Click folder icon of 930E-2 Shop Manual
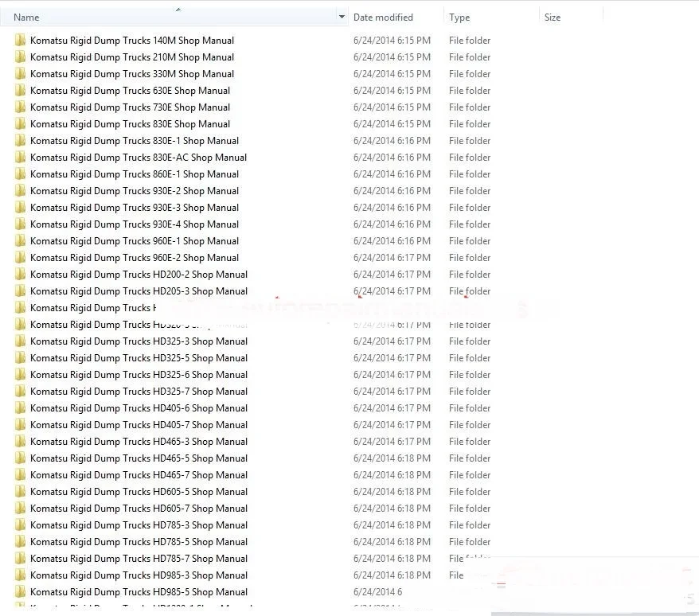Image resolution: width=699 pixels, height=616 pixels. click(x=20, y=191)
